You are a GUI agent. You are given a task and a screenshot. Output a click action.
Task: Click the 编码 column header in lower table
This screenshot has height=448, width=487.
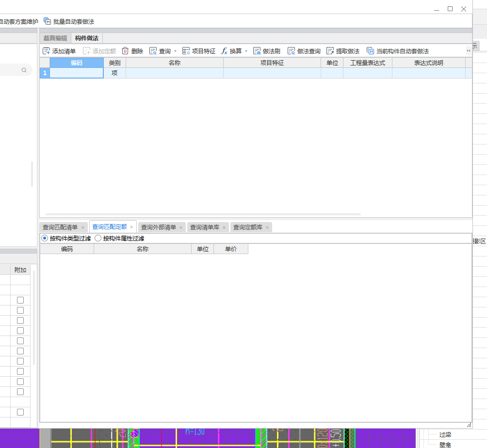tap(67, 249)
